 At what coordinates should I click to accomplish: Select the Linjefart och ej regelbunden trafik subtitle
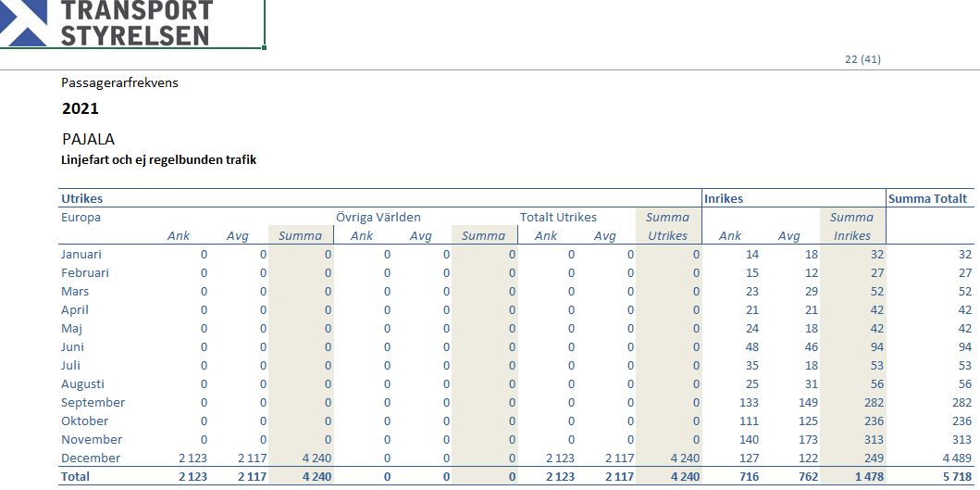pos(158,159)
